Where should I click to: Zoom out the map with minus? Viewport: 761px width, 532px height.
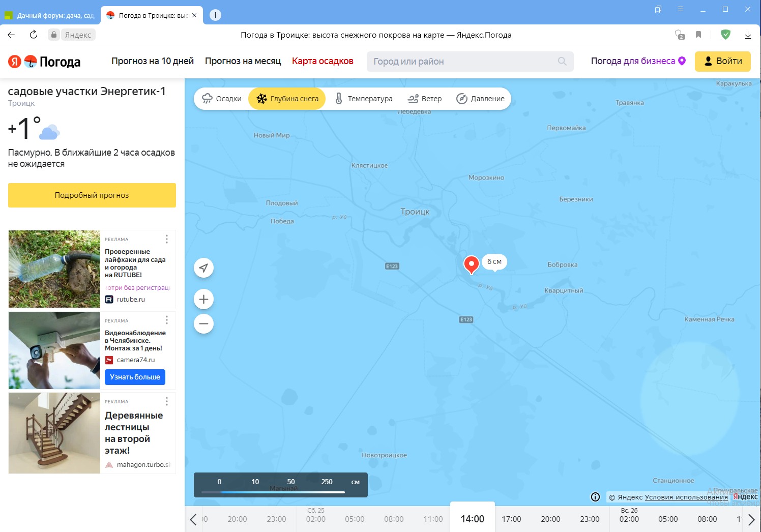[x=203, y=323]
